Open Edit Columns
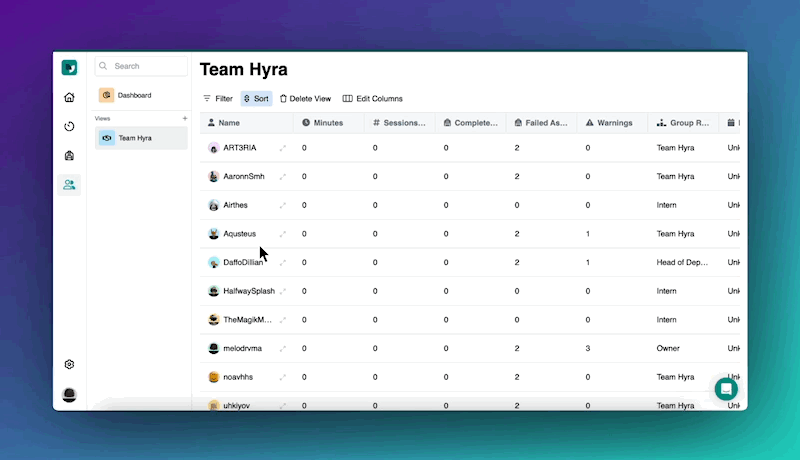800x460 pixels. click(373, 99)
